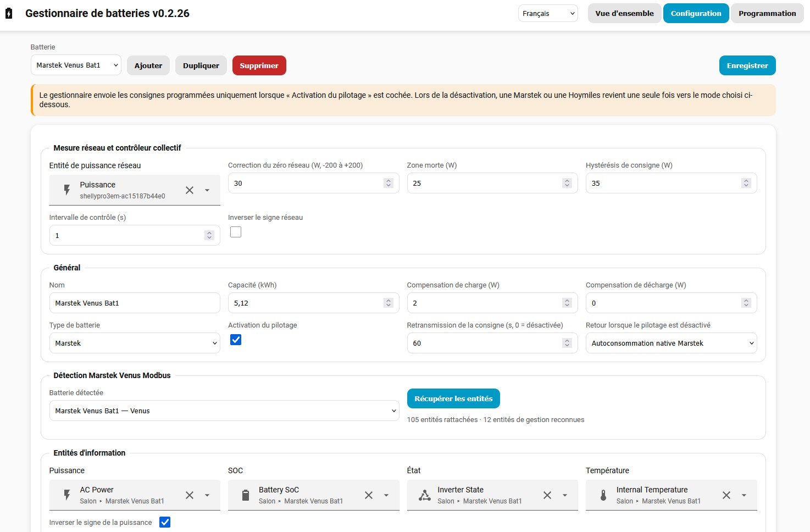The image size is (810, 532).
Task: Clear the Internal Temperature entity
Action: [726, 495]
